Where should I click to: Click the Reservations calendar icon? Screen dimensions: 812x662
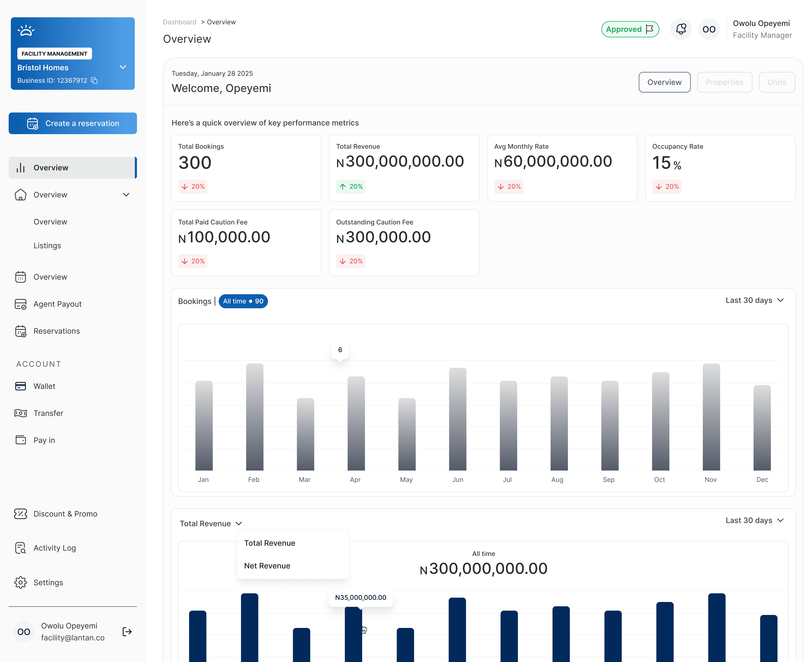click(x=20, y=331)
